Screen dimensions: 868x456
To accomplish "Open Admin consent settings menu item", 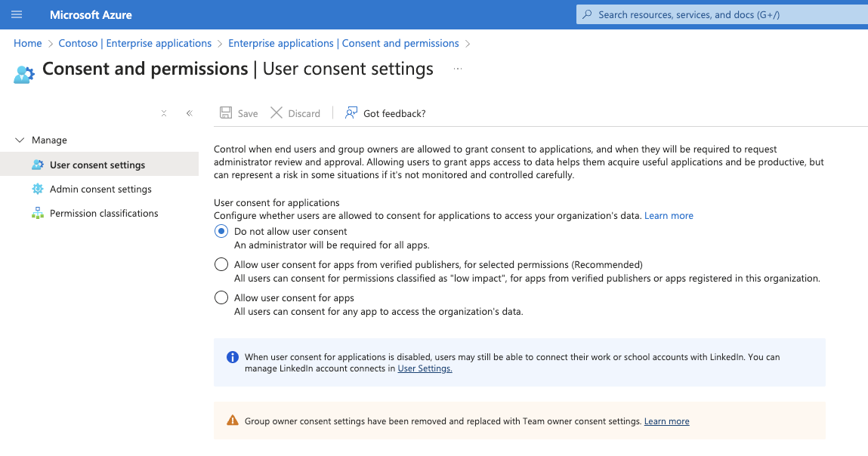I will point(100,189).
